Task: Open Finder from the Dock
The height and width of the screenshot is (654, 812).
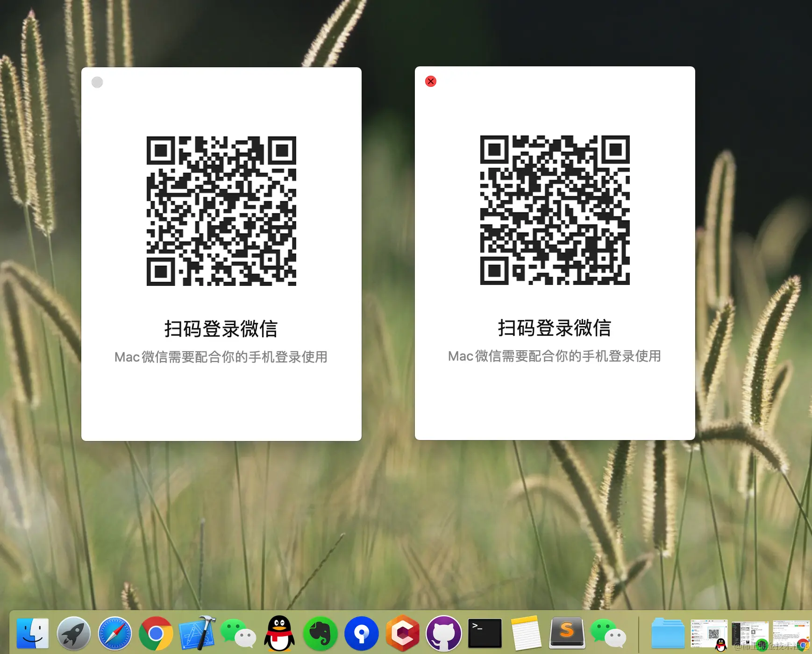Action: tap(33, 633)
